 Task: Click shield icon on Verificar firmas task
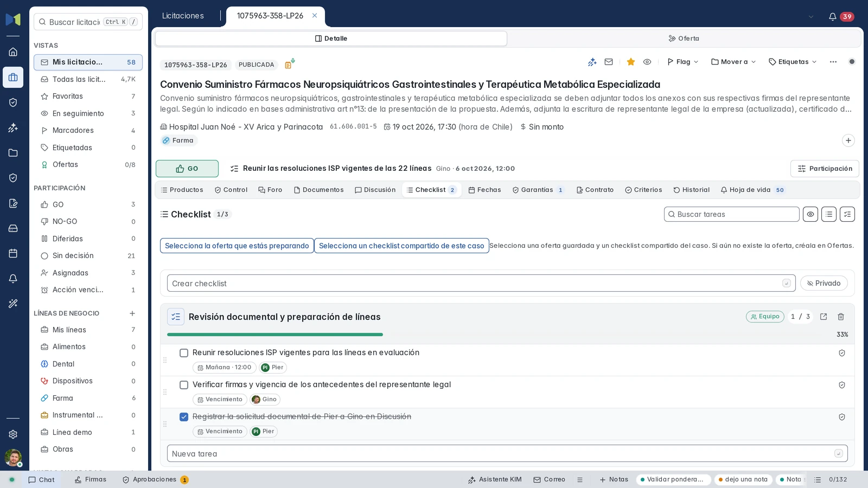(842, 385)
